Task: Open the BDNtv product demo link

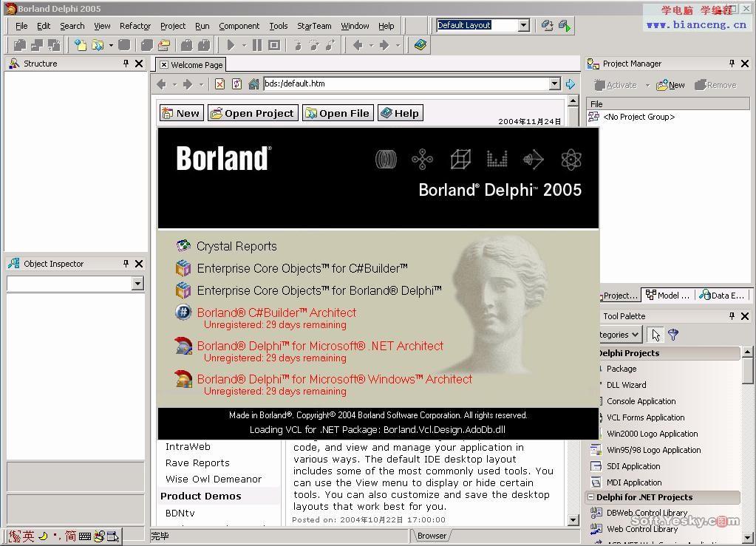Action: [180, 513]
